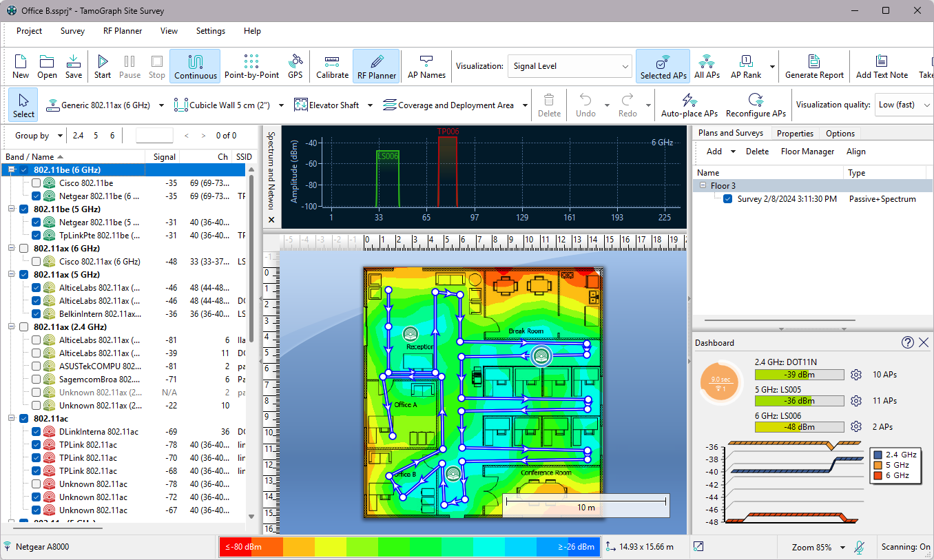Toggle the AP Names display
Viewport: 934px width, 560px height.
click(x=426, y=66)
